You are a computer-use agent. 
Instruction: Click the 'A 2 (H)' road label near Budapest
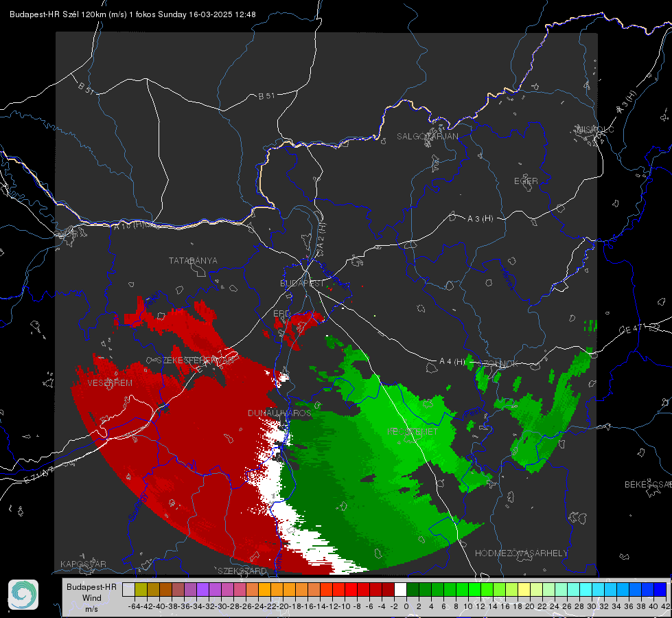point(321,240)
